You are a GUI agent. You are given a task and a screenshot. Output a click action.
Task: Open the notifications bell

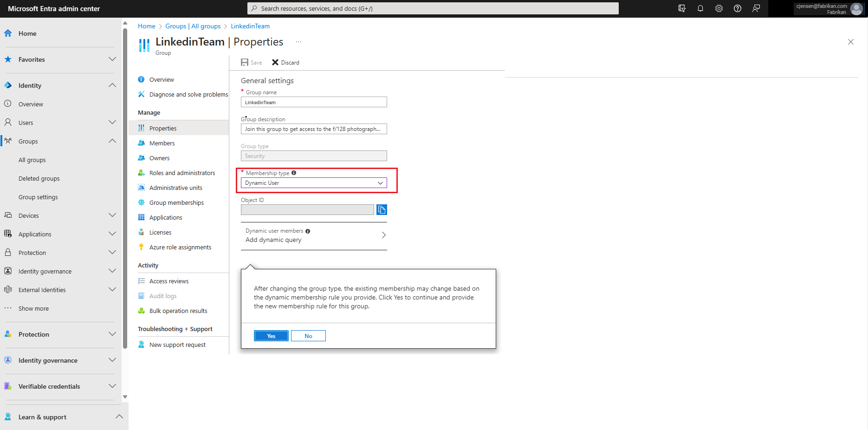700,8
